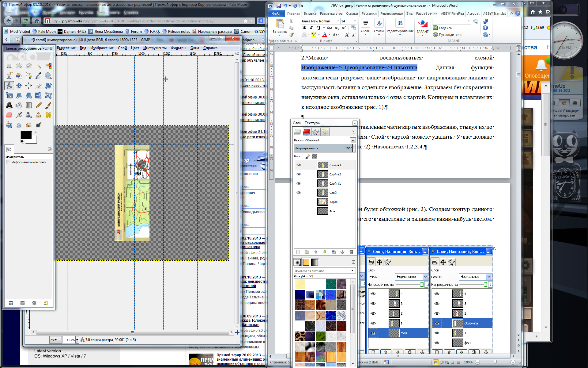588x368 pixels.
Task: Open GIMP zoom percentage dropdown
Action: click(77, 340)
